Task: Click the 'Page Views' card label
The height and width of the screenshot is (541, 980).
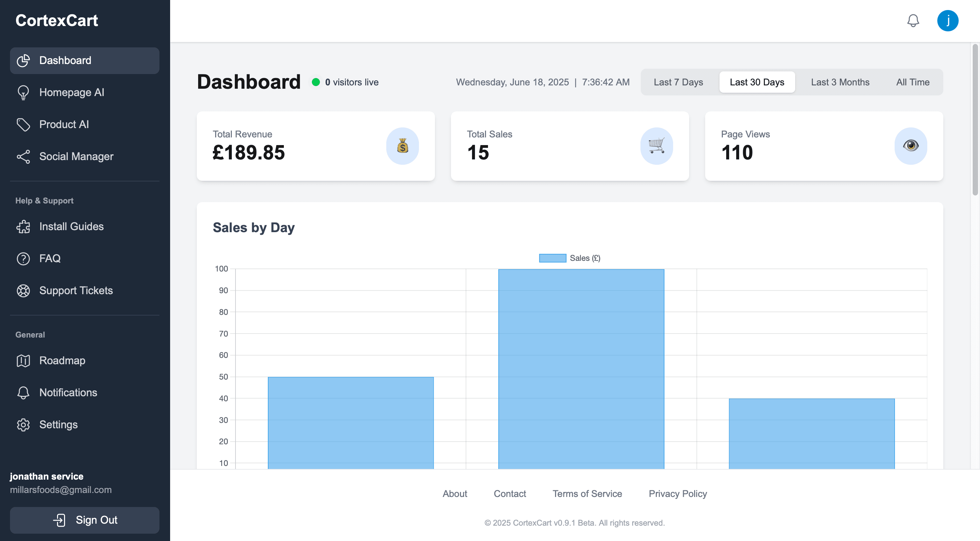Action: pyautogui.click(x=745, y=134)
